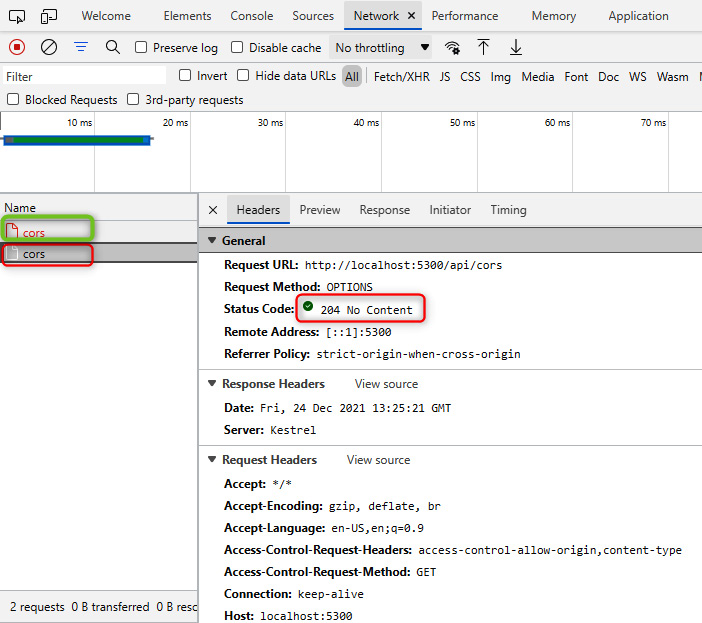Focus the Filter text input
702x623 pixels.
(x=84, y=76)
